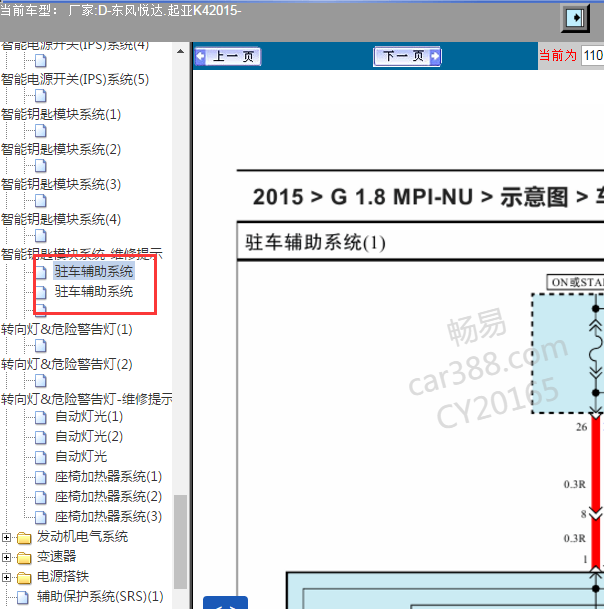604x609 pixels.
Task: Click page icon beside 自动灯光(2)
Action: 41,438
